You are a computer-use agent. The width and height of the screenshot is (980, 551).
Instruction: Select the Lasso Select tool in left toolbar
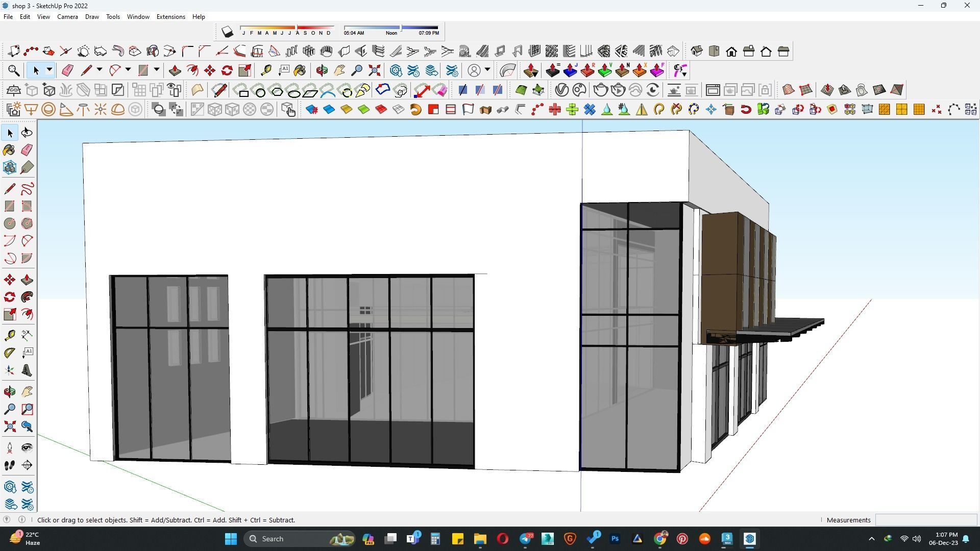point(27,133)
